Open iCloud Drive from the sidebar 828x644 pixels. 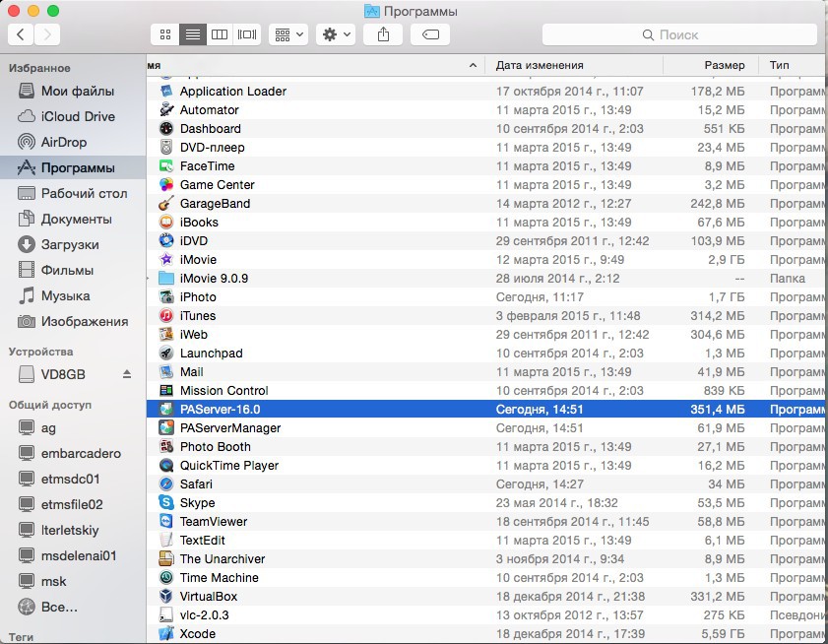(x=73, y=116)
